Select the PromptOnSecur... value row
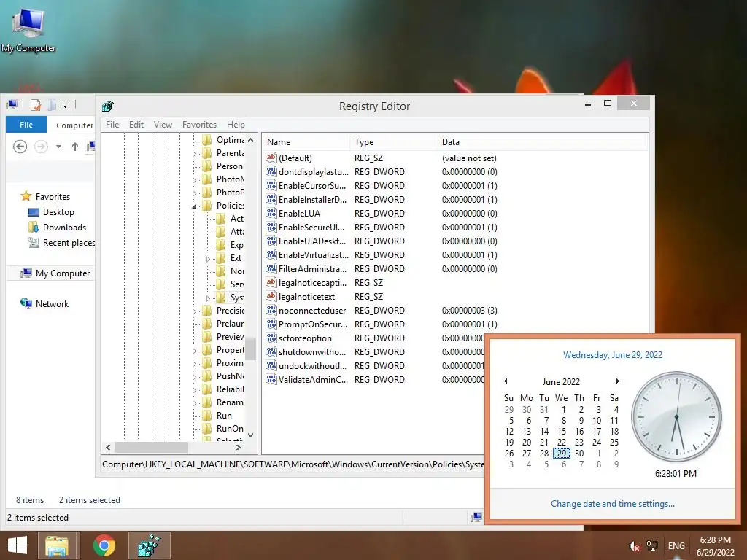The width and height of the screenshot is (747, 560). point(454,324)
